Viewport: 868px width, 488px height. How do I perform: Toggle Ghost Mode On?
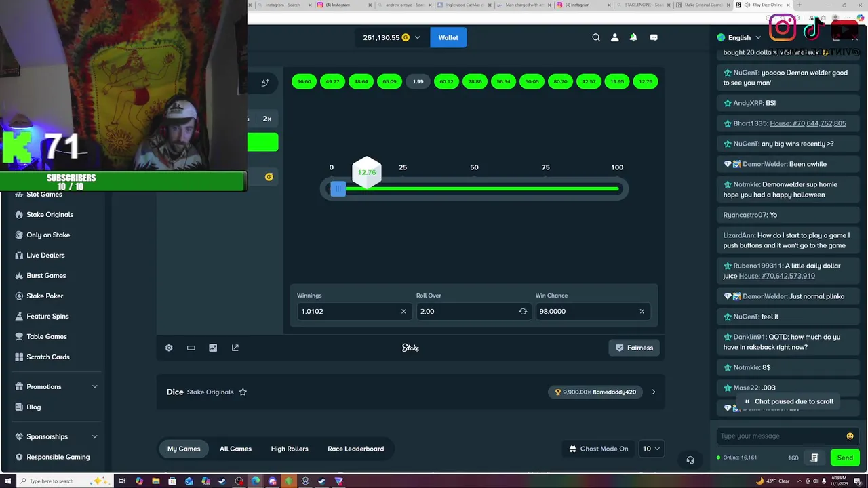point(598,449)
